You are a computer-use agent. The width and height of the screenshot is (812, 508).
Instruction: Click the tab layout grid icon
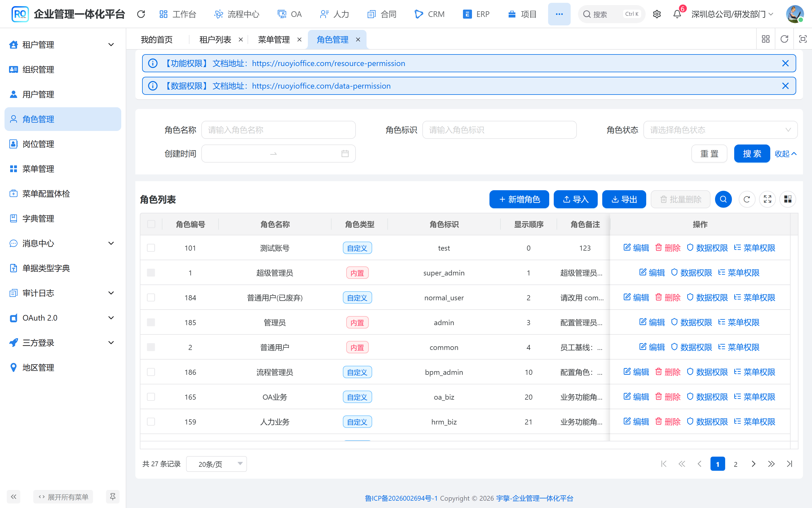pyautogui.click(x=766, y=39)
